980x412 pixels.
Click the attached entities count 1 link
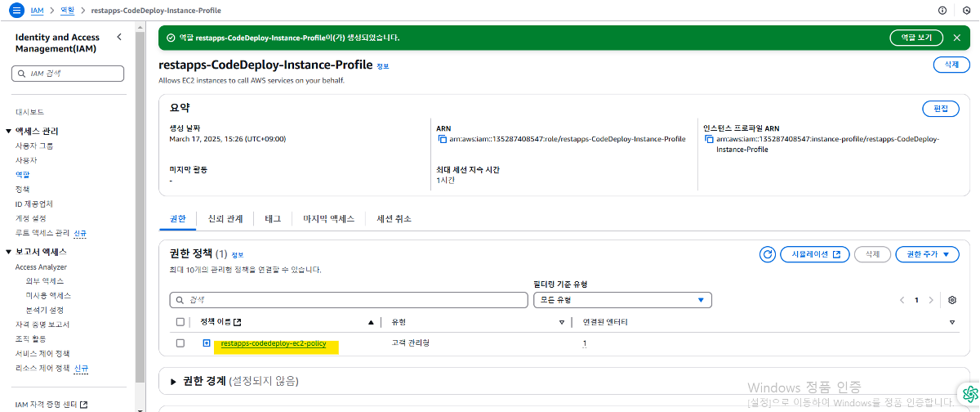tap(584, 343)
